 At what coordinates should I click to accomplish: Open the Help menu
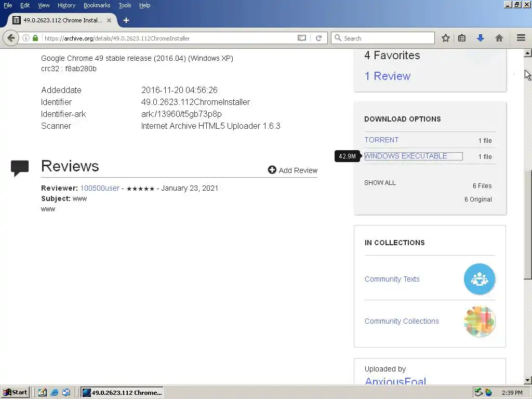tap(144, 5)
